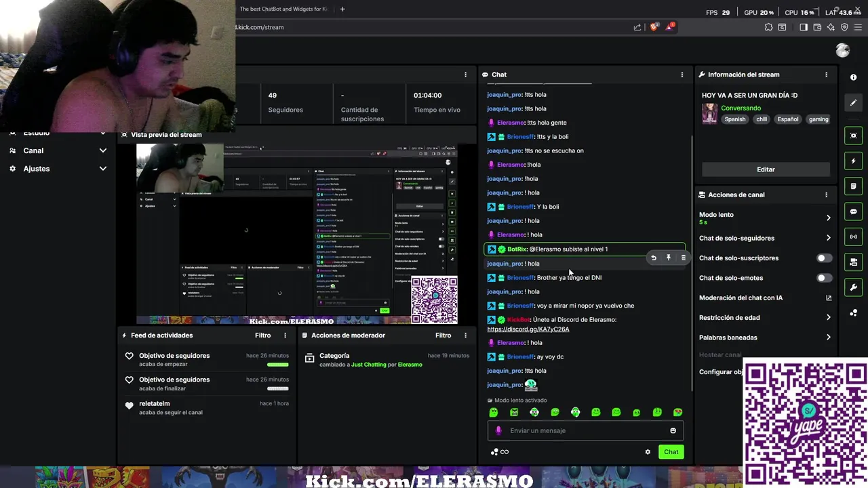Image resolution: width=868 pixels, height=488 pixels.
Task: Click the browser address bar URL
Action: [259, 27]
